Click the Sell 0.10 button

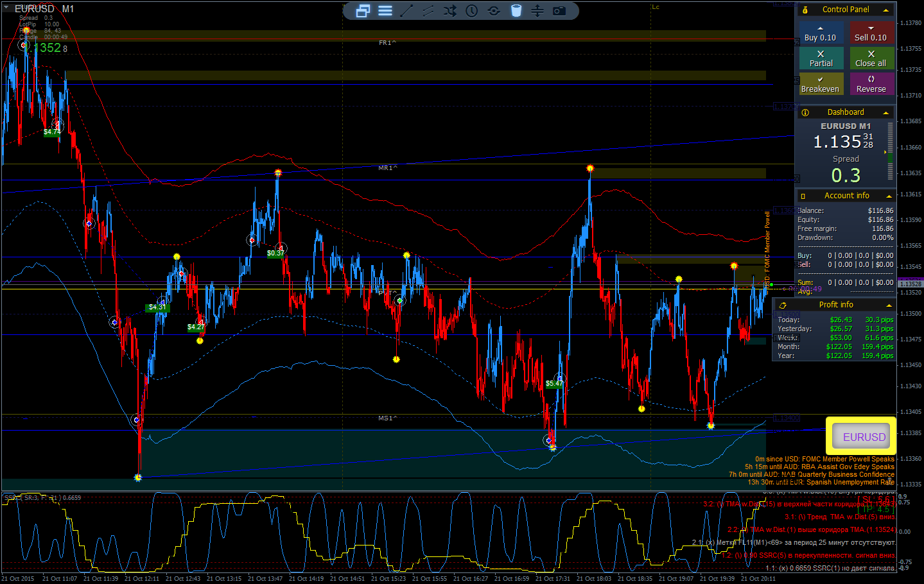click(x=871, y=33)
